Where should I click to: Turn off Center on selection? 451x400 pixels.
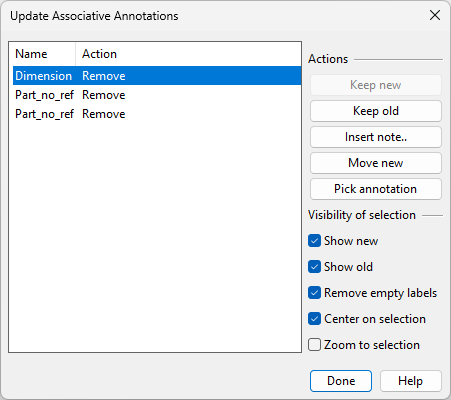[314, 319]
